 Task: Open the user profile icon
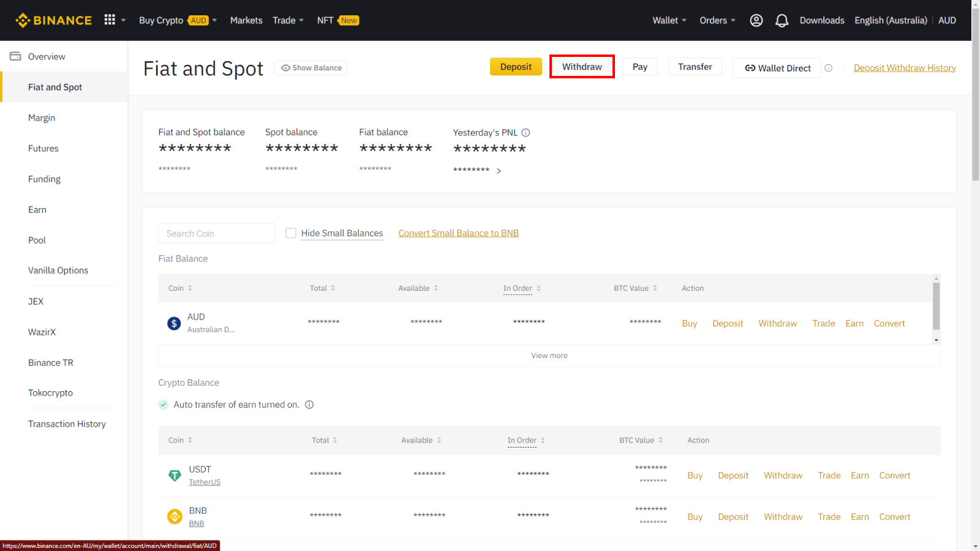click(x=756, y=20)
